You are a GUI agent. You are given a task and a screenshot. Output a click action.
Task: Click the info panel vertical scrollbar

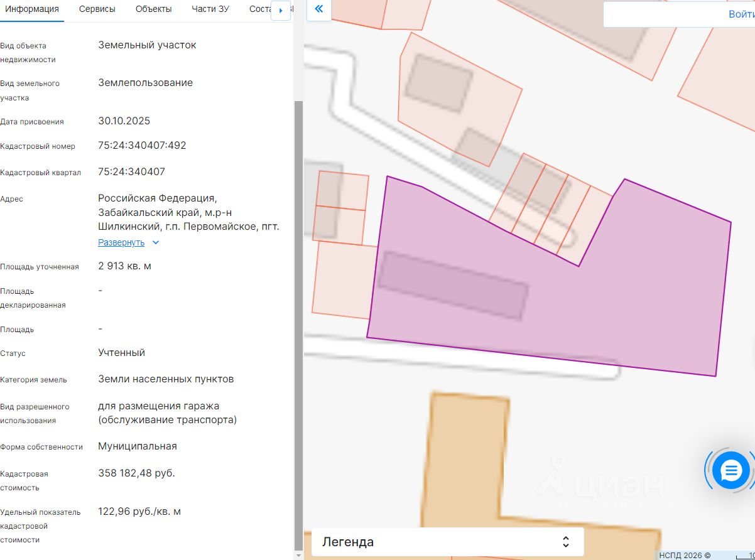(x=298, y=326)
